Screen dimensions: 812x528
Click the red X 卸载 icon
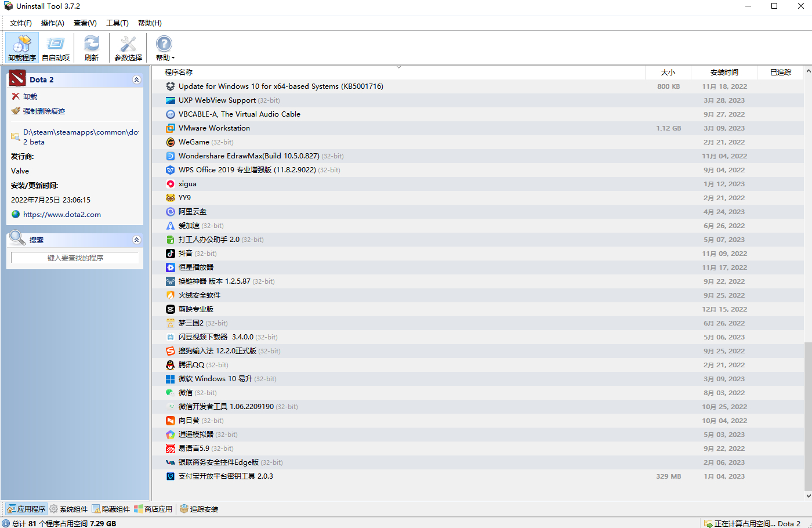point(16,96)
